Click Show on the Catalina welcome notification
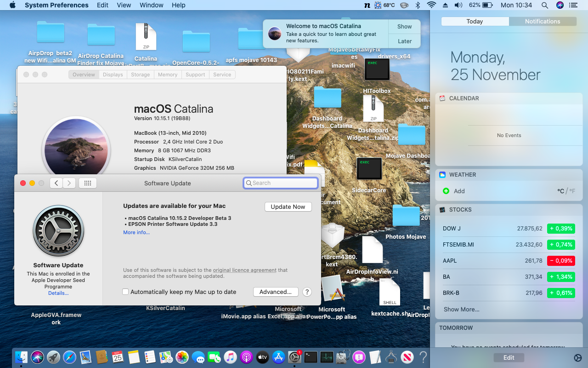Viewport: 588px width, 368px height. click(x=405, y=27)
